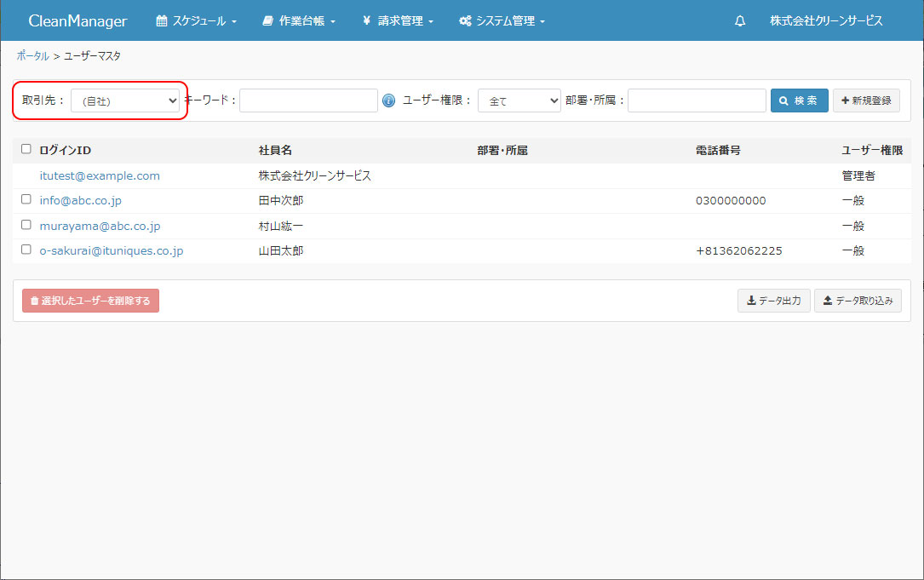
Task: Click the 新規登録 new registration button
Action: pos(866,100)
